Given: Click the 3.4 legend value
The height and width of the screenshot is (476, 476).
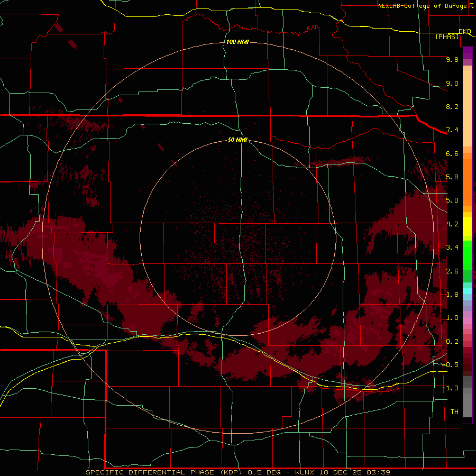Looking at the screenshot, I should click(x=452, y=248).
